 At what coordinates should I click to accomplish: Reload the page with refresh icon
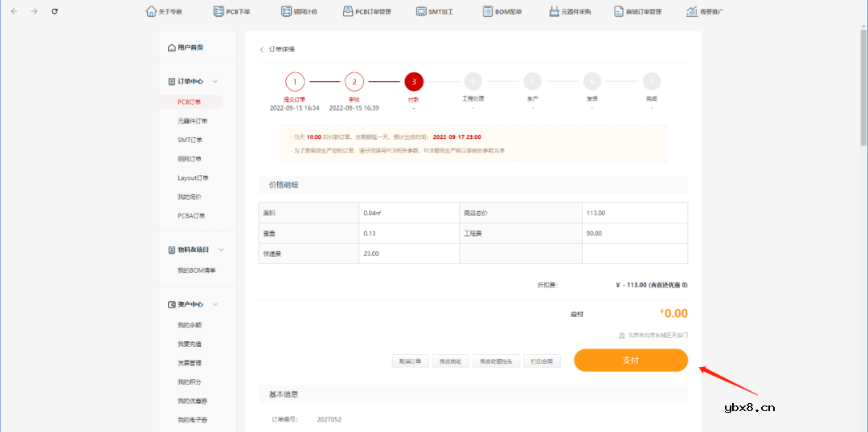(x=55, y=11)
